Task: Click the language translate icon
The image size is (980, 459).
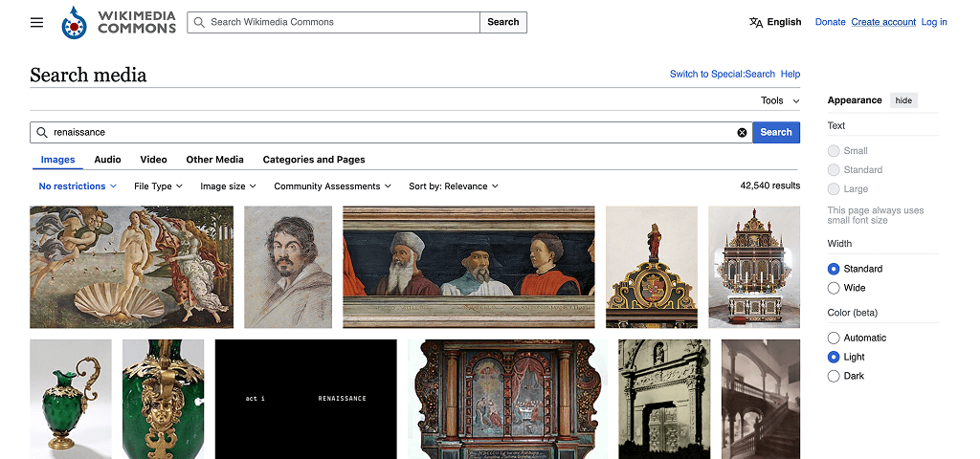Action: tap(756, 23)
